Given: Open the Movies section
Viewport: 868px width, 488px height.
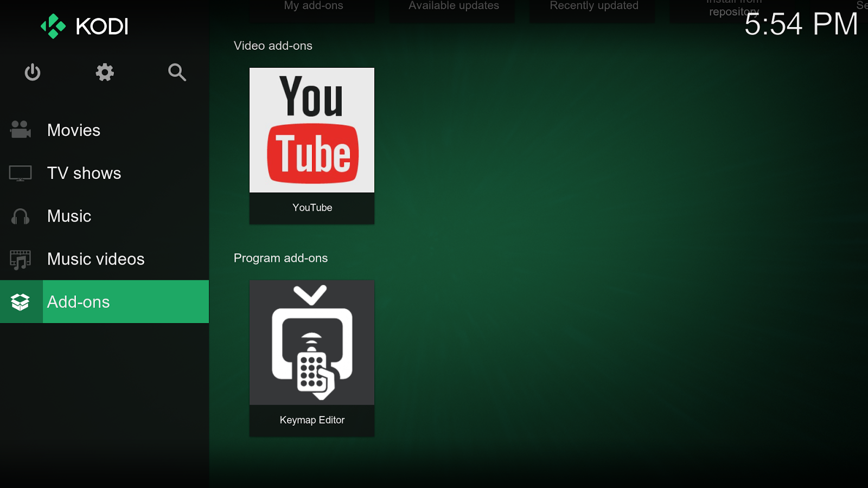Looking at the screenshot, I should [x=104, y=130].
